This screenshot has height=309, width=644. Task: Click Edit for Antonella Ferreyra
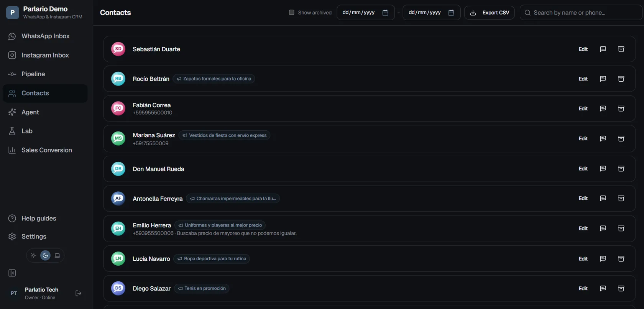(583, 198)
